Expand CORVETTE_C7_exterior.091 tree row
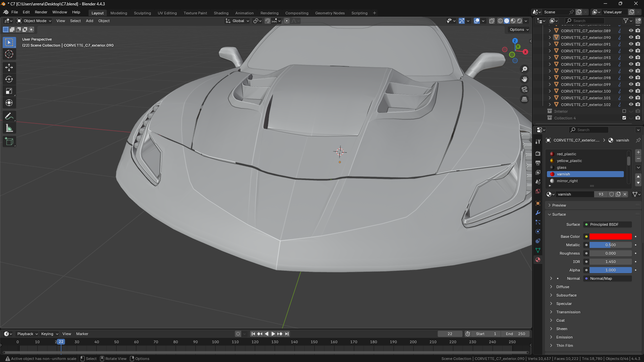The height and width of the screenshot is (362, 644). (x=550, y=44)
